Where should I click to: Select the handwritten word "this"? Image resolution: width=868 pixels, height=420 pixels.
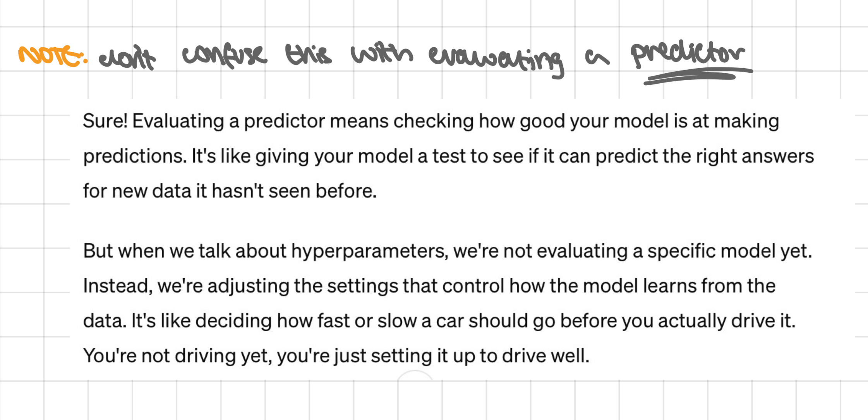(x=308, y=54)
